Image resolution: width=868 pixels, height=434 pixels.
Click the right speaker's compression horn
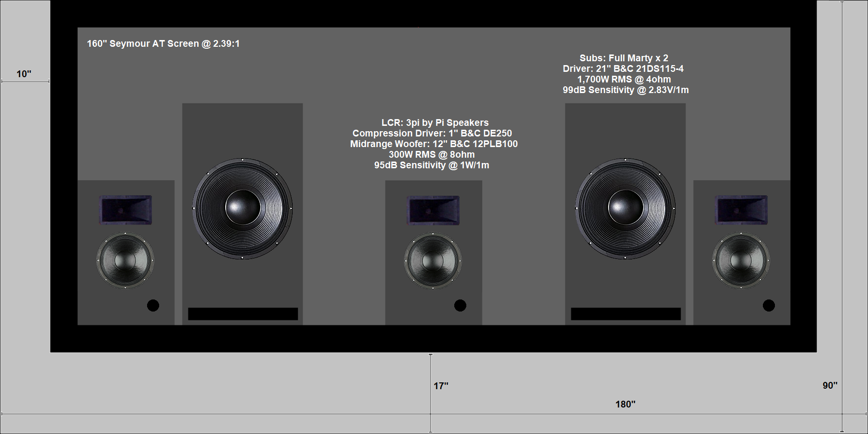pyautogui.click(x=741, y=210)
